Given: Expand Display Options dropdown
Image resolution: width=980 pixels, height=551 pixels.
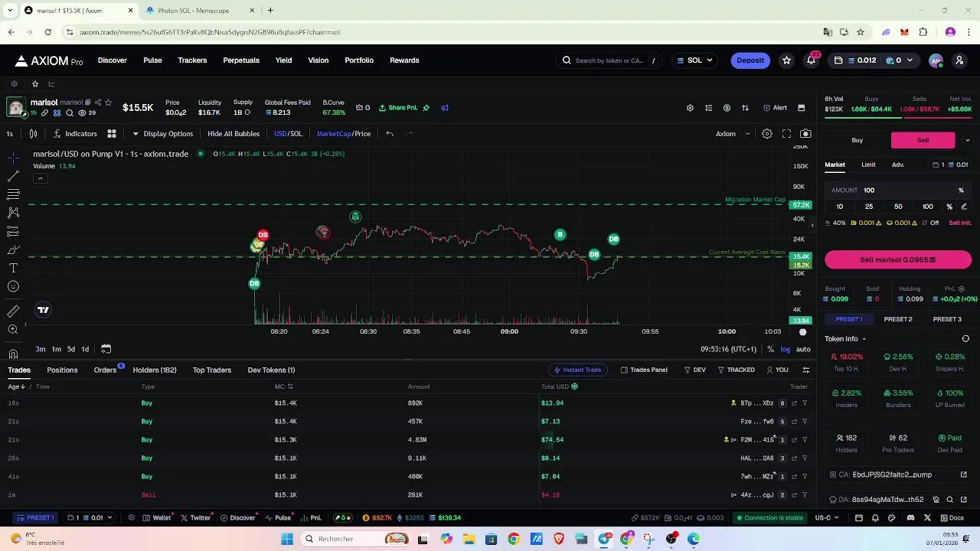Looking at the screenshot, I should tap(162, 134).
